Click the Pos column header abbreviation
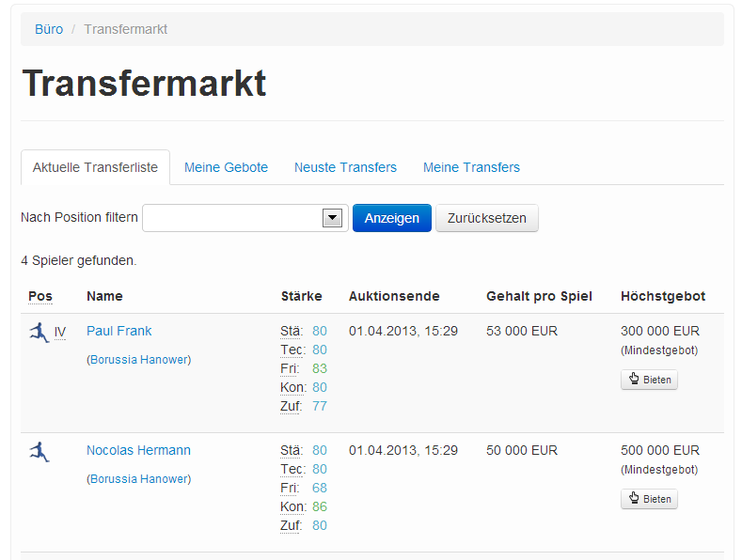Image resolution: width=742 pixels, height=560 pixels. (x=40, y=296)
